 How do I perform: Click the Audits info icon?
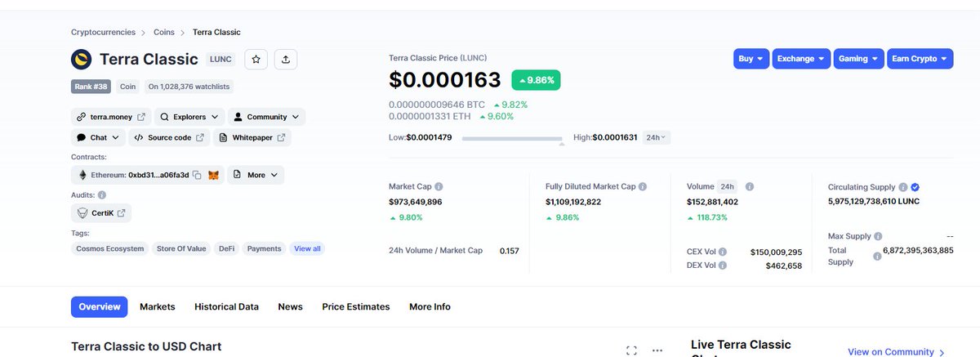(x=102, y=194)
